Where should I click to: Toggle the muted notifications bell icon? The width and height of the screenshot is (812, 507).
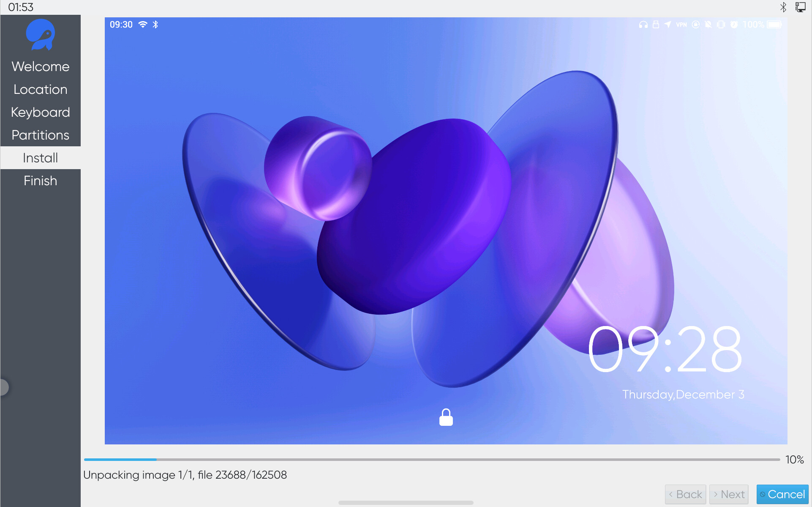[708, 25]
